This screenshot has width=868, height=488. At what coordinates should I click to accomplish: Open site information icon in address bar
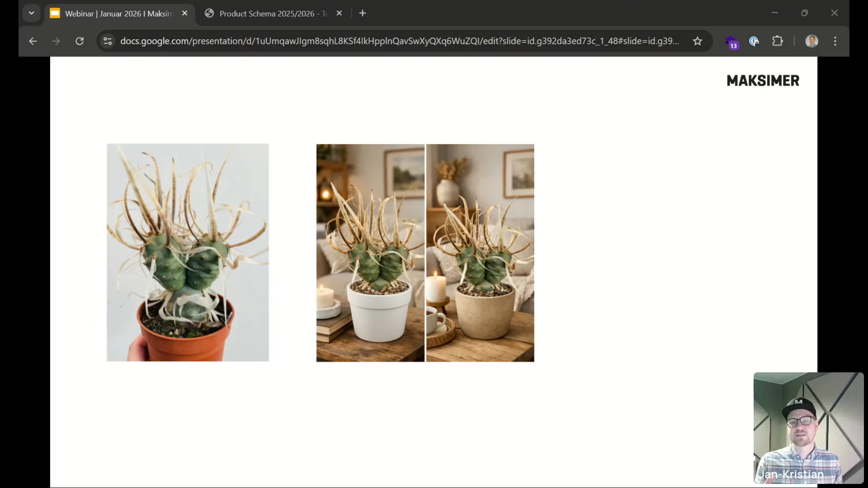tap(108, 41)
